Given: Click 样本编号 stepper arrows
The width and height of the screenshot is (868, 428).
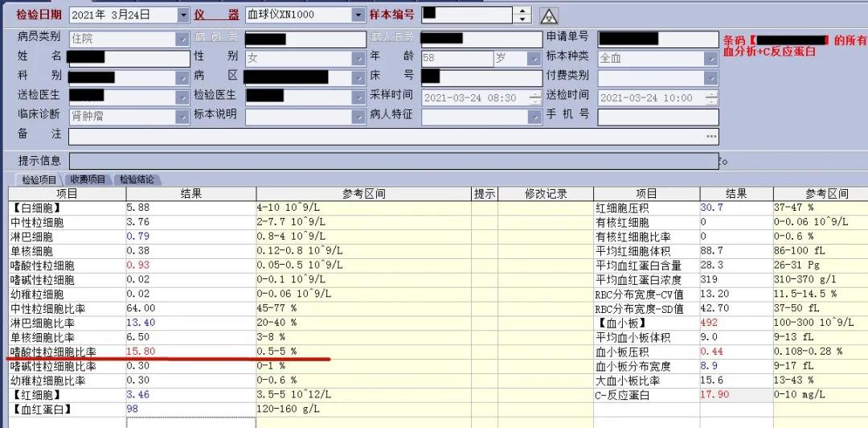Looking at the screenshot, I should [x=522, y=15].
